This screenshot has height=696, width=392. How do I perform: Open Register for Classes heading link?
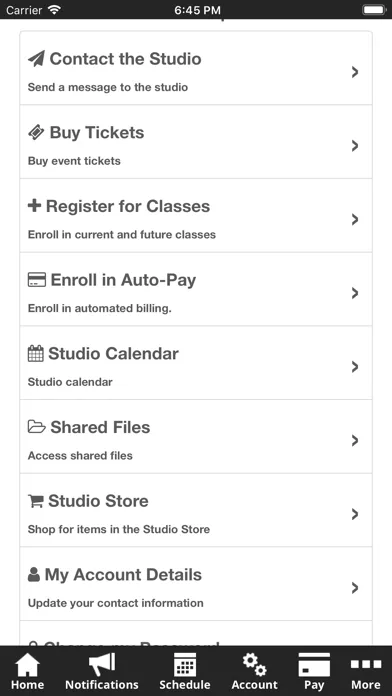(128, 206)
